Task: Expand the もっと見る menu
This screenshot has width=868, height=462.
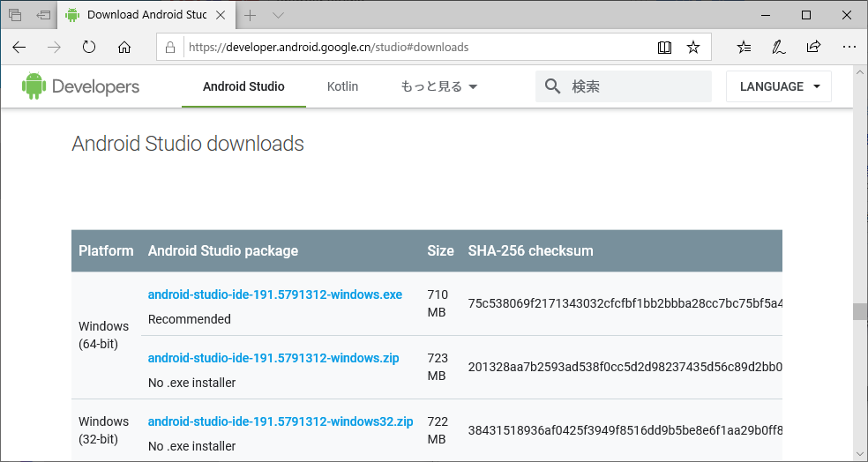Action: [438, 86]
